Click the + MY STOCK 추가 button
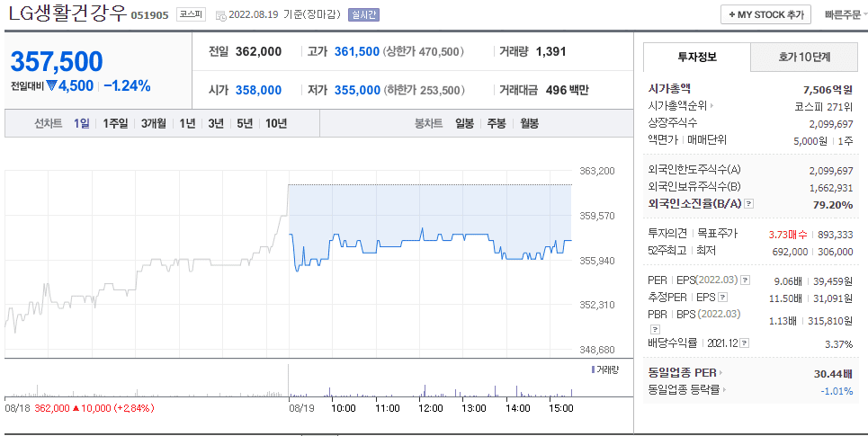 pos(766,15)
